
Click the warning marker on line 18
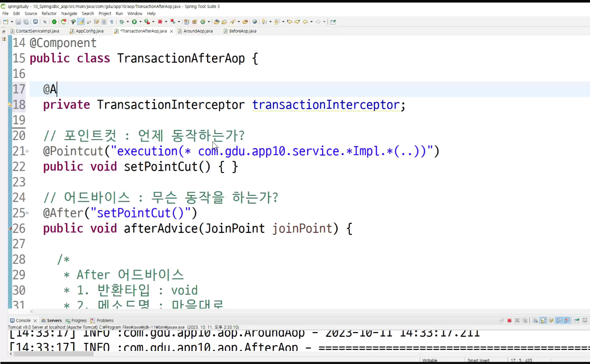10,105
